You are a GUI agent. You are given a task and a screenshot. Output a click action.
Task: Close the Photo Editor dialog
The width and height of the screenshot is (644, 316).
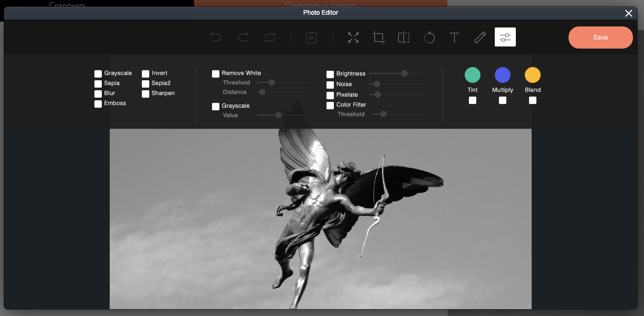[x=629, y=13]
